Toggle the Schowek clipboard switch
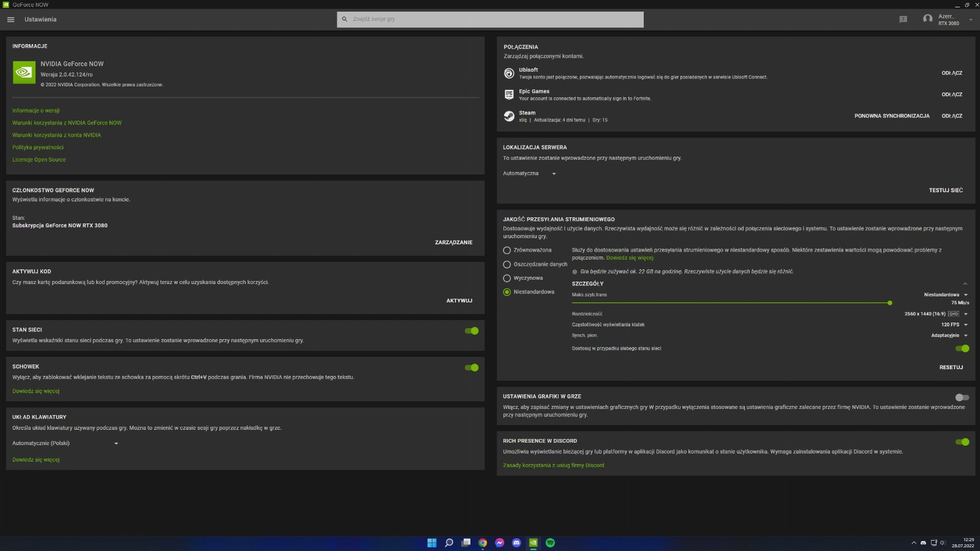 [472, 367]
